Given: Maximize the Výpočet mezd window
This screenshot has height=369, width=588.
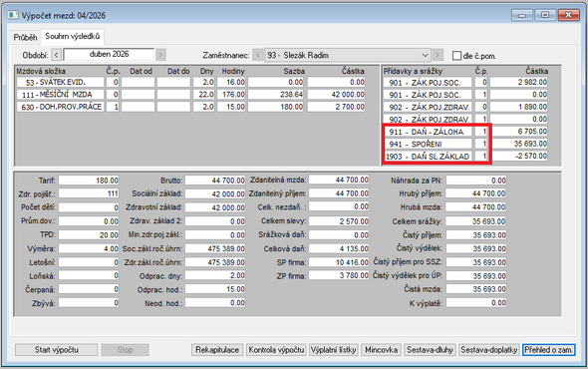Looking at the screenshot, I should coord(545,15).
